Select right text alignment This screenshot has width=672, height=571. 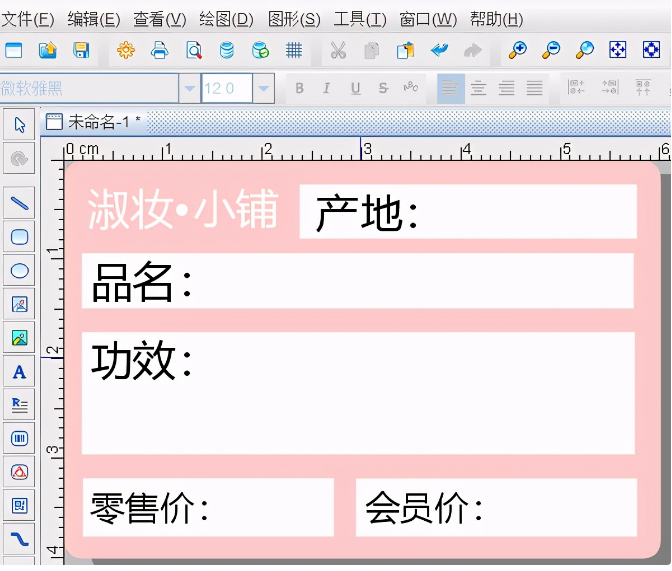507,88
